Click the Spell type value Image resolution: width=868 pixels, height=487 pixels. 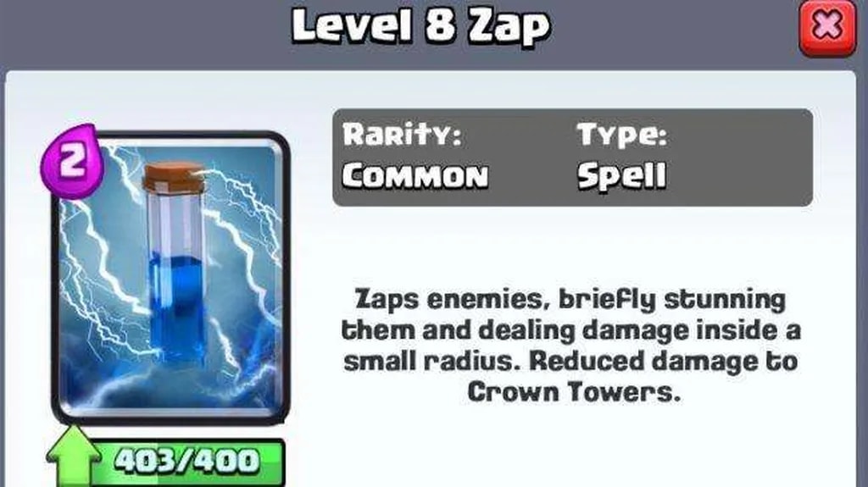[x=621, y=176]
